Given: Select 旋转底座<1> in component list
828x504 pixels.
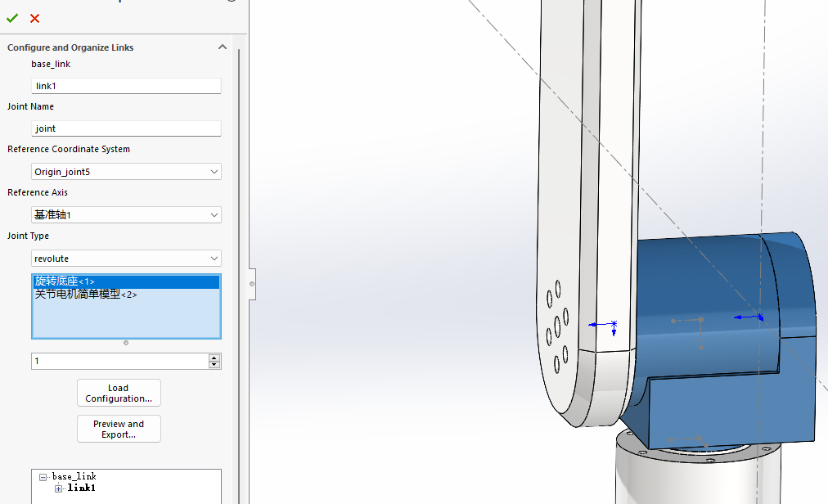Looking at the screenshot, I should tap(126, 281).
